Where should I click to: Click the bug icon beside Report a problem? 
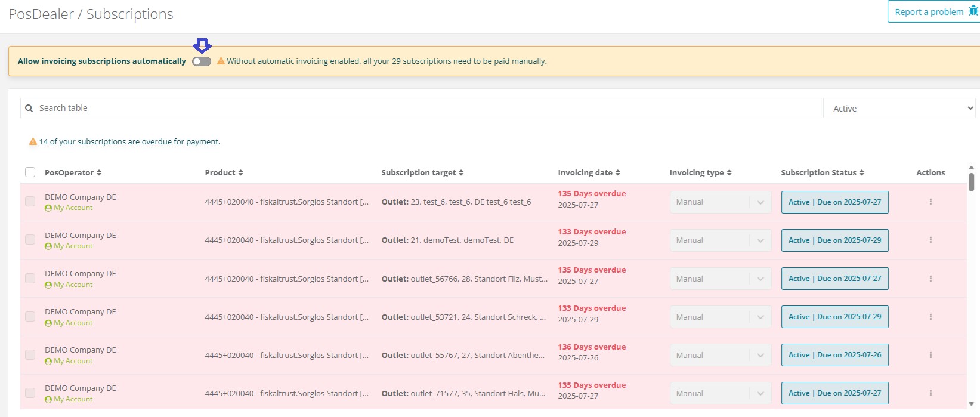click(973, 11)
